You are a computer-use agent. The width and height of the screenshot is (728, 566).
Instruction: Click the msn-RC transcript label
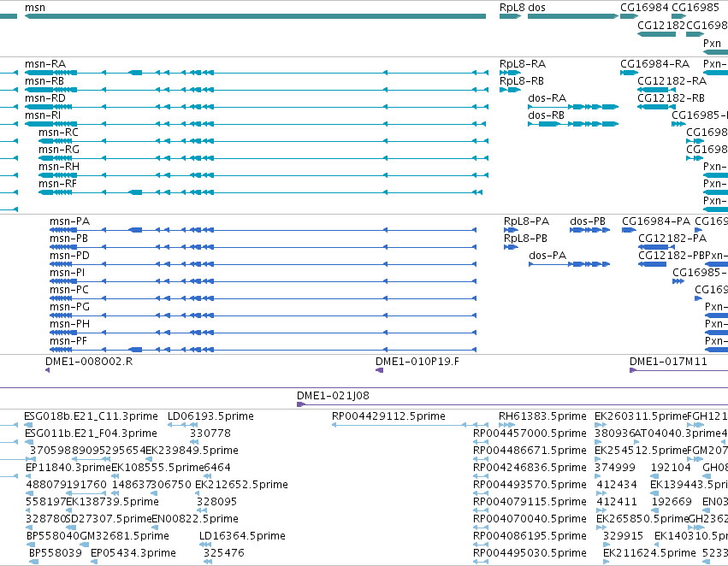(58, 133)
